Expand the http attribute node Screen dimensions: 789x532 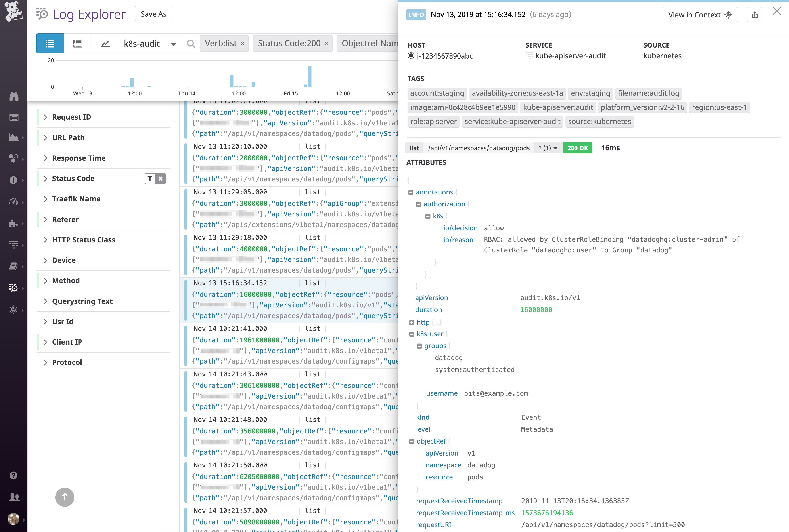pos(412,322)
